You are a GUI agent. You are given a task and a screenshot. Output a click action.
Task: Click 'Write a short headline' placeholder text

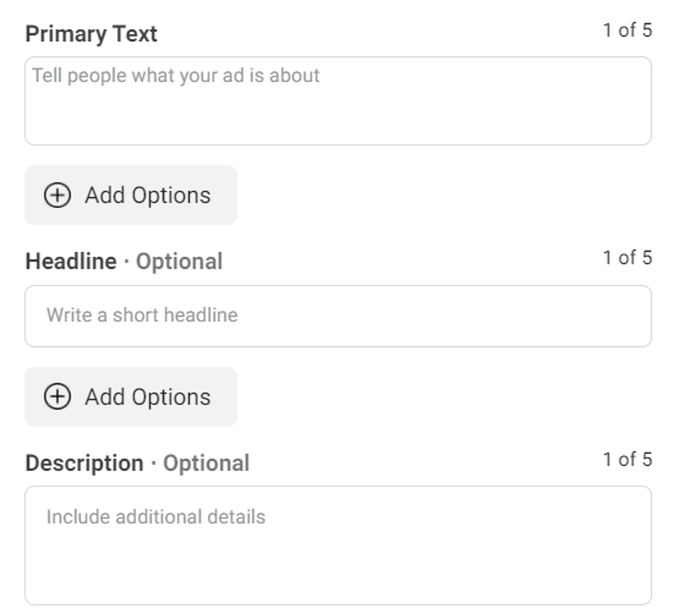(x=142, y=315)
